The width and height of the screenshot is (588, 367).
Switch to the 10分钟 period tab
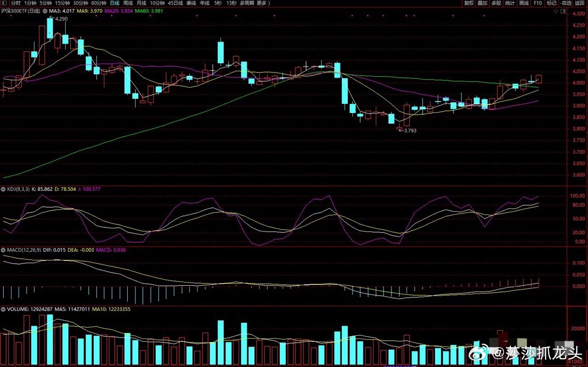click(x=158, y=3)
